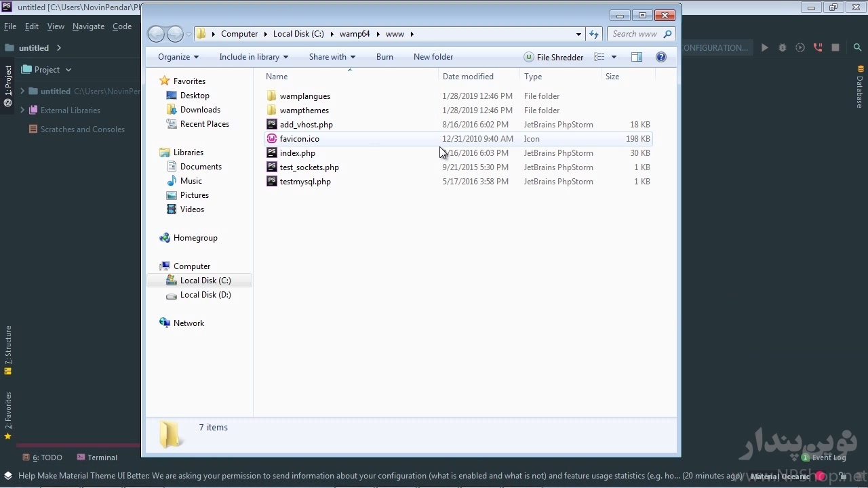The image size is (868, 488).
Task: Toggle the Explorer preview pane
Action: (636, 57)
